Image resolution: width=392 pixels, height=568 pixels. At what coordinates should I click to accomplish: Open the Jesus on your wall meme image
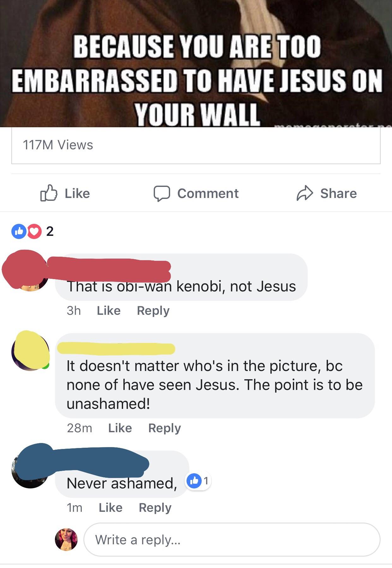[196, 63]
